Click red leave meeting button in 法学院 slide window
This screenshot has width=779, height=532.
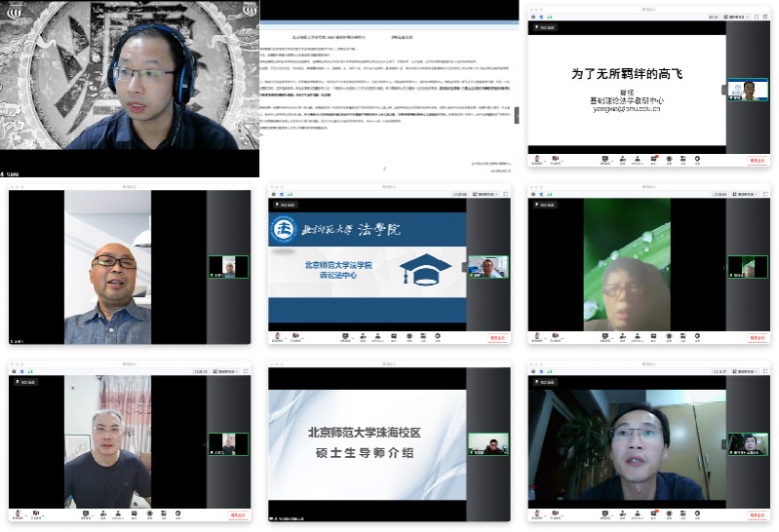tap(498, 337)
